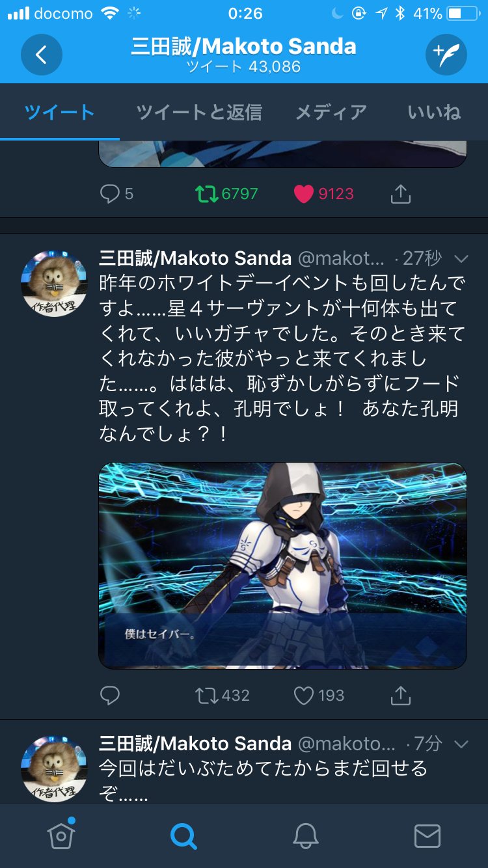Compose a new tweet with feather icon
The width and height of the screenshot is (488, 868).
pos(446,55)
